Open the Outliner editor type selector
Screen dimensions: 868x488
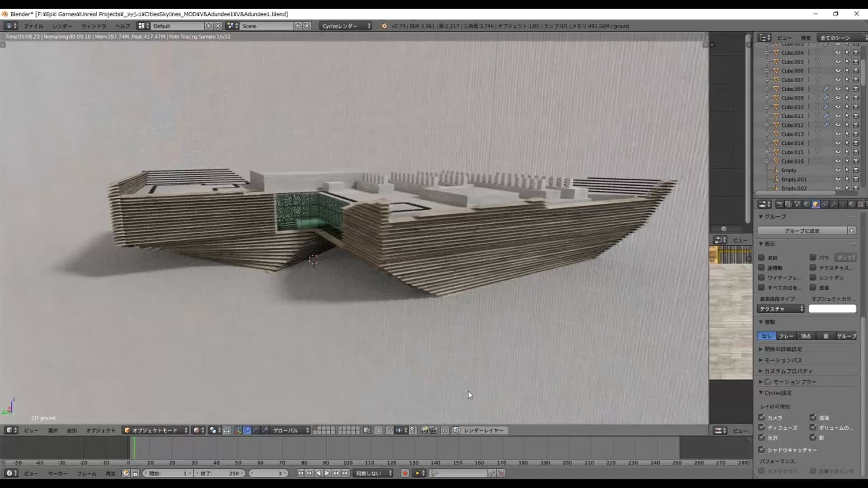763,38
